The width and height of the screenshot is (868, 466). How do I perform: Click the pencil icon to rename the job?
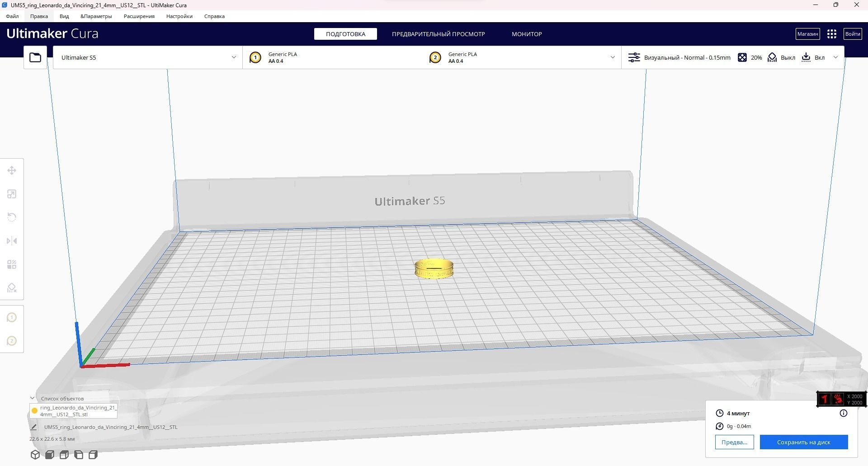33,427
